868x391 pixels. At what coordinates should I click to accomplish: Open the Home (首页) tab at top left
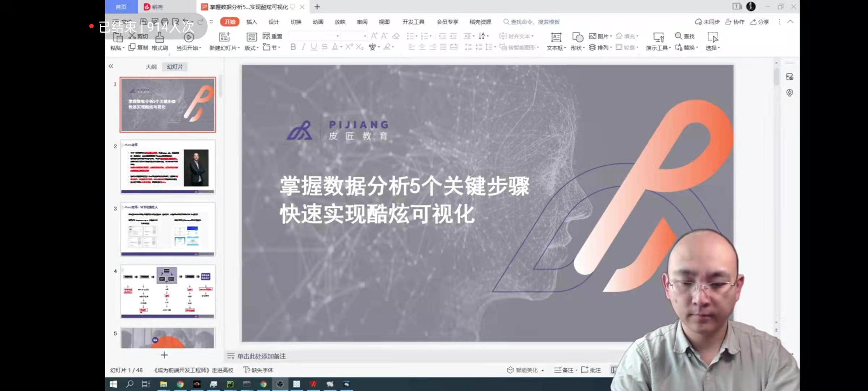pyautogui.click(x=121, y=7)
